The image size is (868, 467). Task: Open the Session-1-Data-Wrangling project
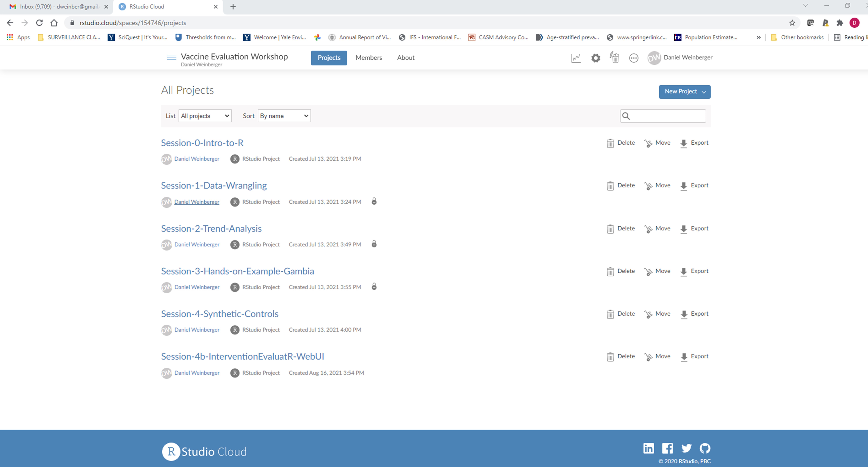(214, 185)
